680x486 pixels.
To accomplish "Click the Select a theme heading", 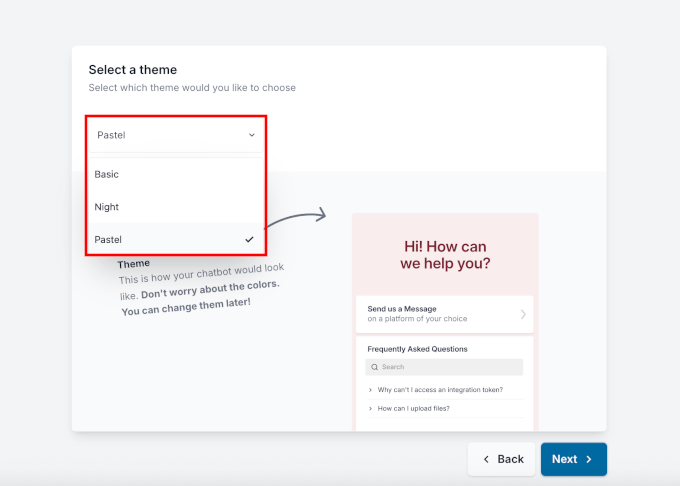I will point(133,70).
